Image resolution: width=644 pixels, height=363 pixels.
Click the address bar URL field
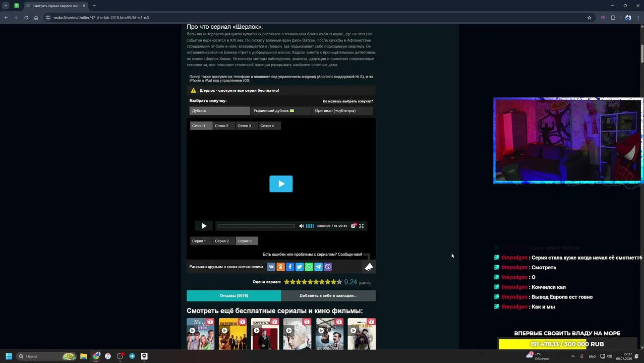[318, 18]
